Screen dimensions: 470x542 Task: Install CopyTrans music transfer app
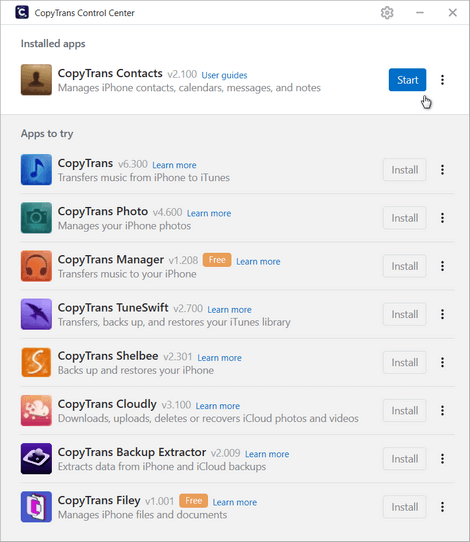[405, 170]
